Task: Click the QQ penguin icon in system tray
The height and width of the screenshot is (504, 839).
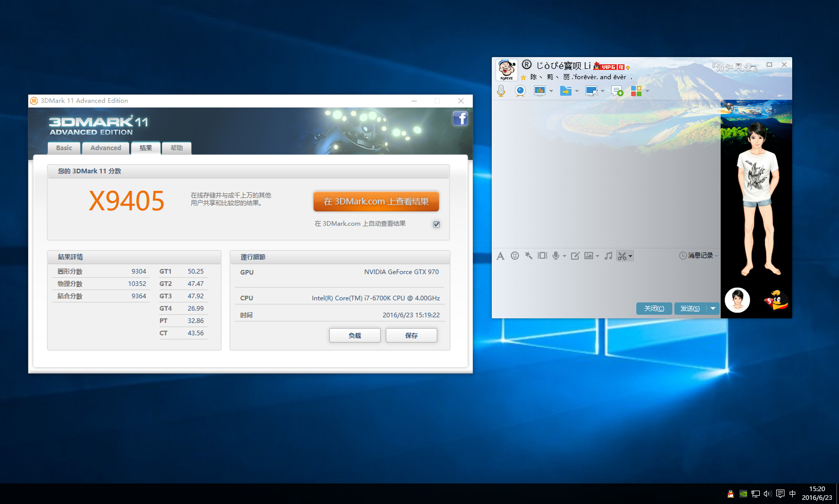Action: click(730, 494)
